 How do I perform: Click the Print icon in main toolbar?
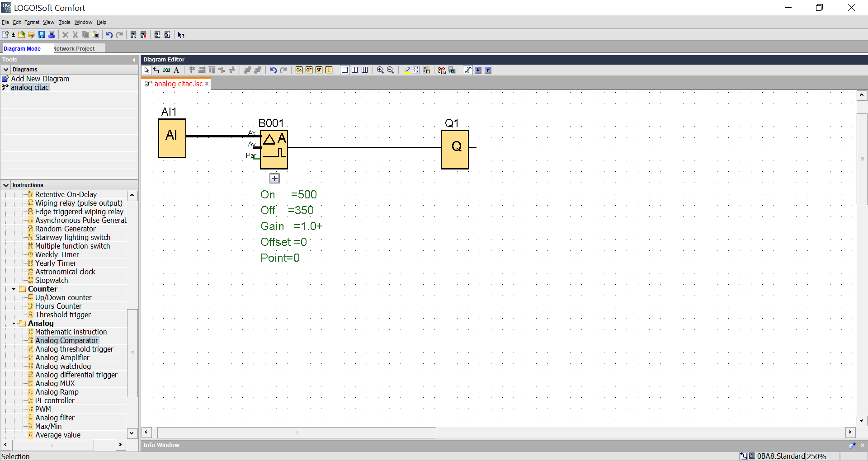click(x=52, y=35)
